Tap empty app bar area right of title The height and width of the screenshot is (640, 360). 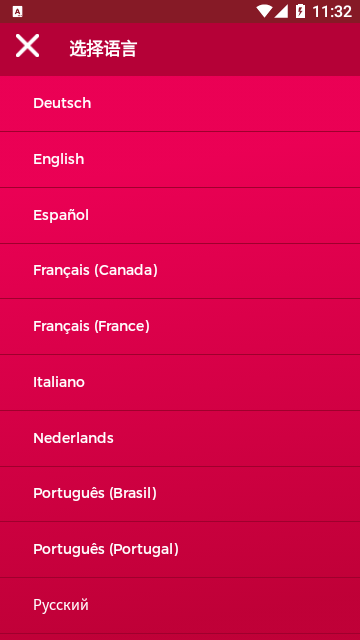(249, 49)
